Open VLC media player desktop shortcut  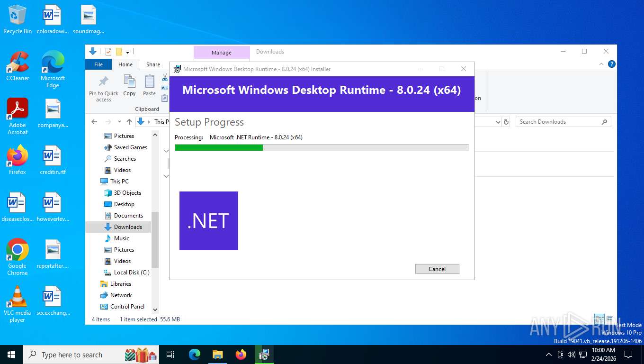[x=18, y=304]
